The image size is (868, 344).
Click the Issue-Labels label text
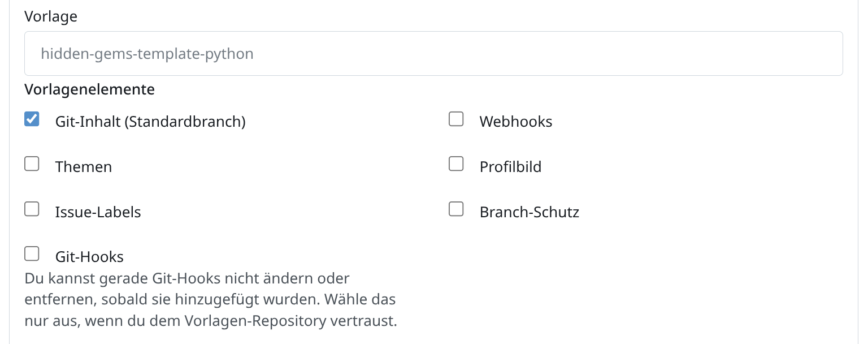(x=98, y=212)
